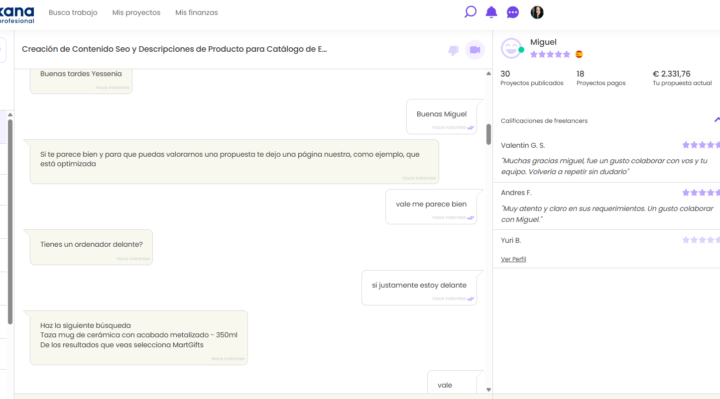Click message 'vale me parece bien'

(431, 207)
